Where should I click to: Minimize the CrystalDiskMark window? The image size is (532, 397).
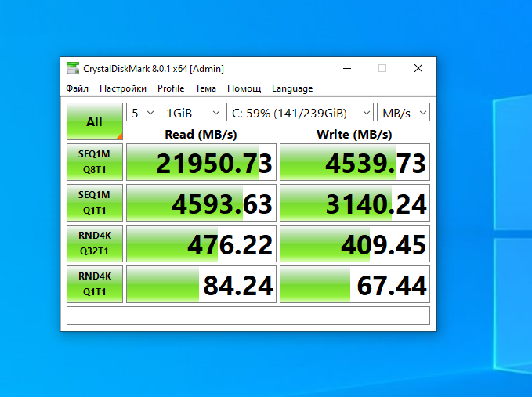[347, 68]
